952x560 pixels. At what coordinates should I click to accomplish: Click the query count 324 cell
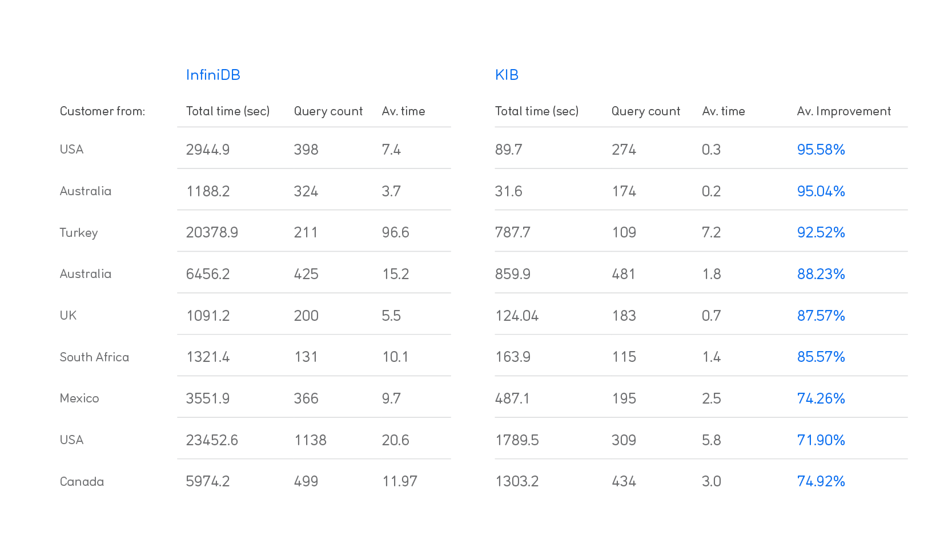click(306, 191)
